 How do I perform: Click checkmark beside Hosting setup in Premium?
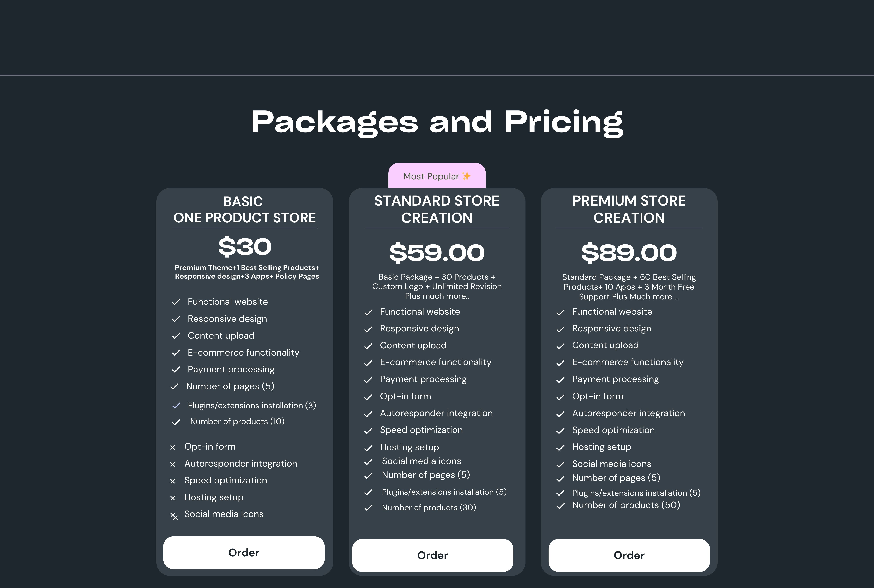click(x=560, y=447)
